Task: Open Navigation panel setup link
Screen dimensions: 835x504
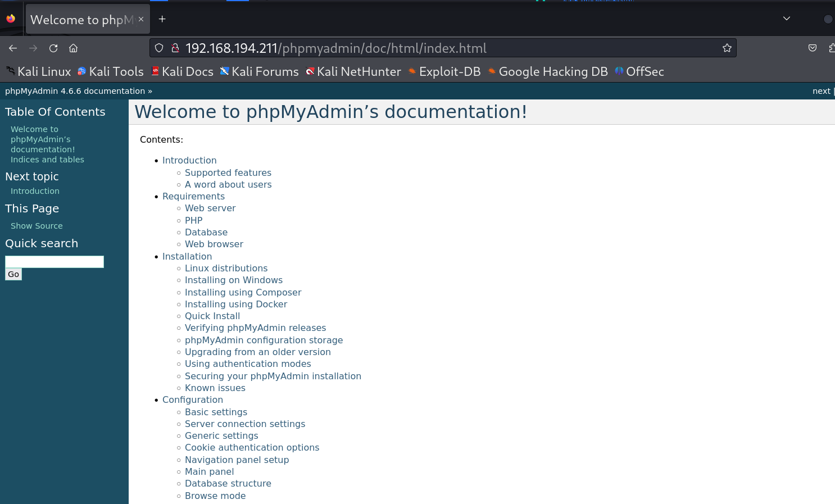Action: click(x=237, y=460)
